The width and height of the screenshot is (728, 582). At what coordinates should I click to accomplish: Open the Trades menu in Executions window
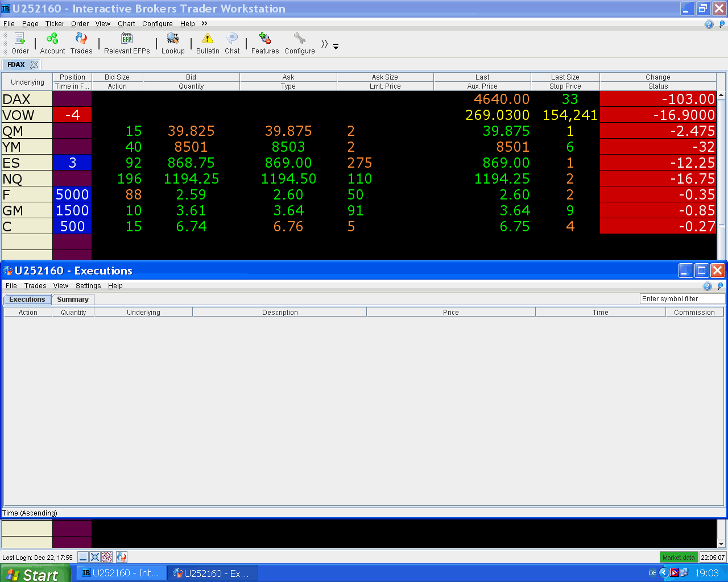35,286
